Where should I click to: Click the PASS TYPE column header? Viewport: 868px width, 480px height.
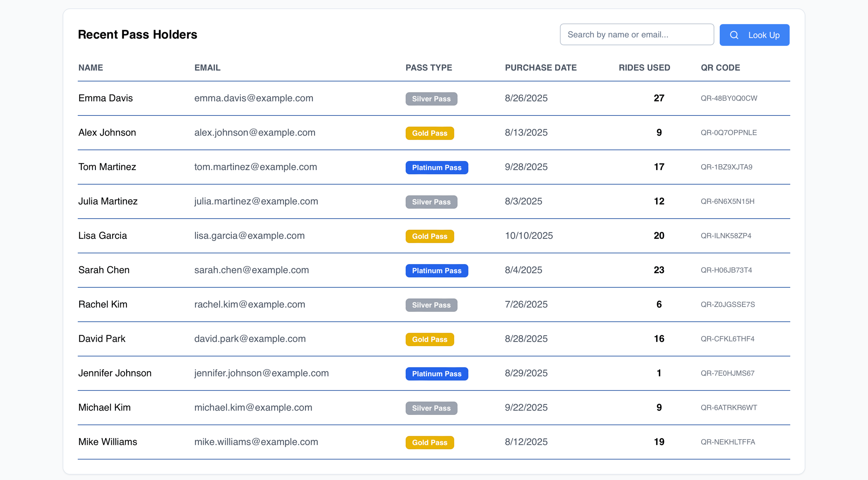pyautogui.click(x=429, y=68)
